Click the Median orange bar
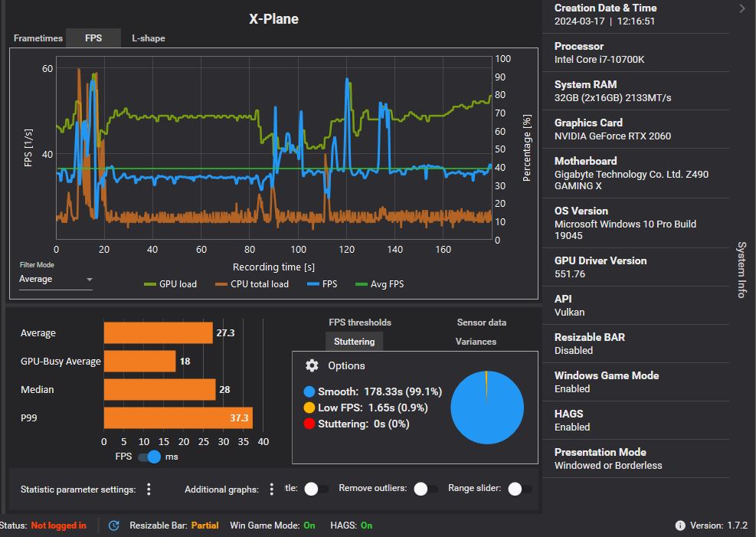Viewport: 756px width, 537px height. coord(159,389)
